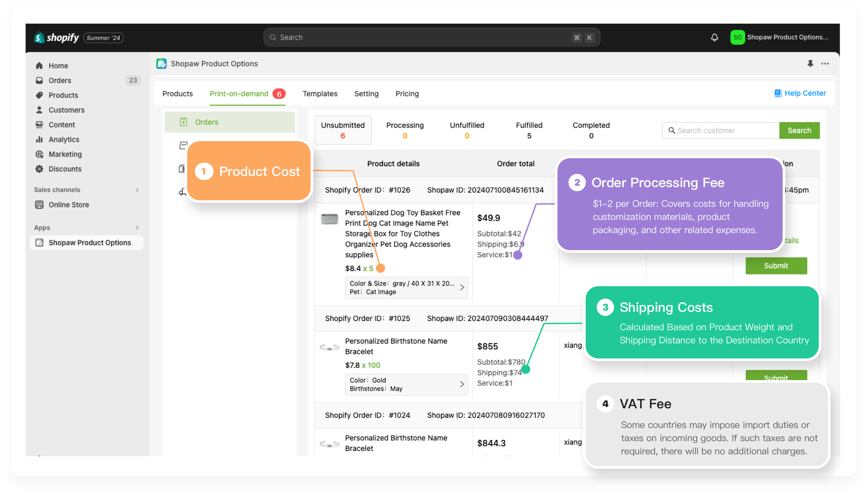This screenshot has height=495, width=868.
Task: Pin the app with the pin icon
Action: [810, 64]
